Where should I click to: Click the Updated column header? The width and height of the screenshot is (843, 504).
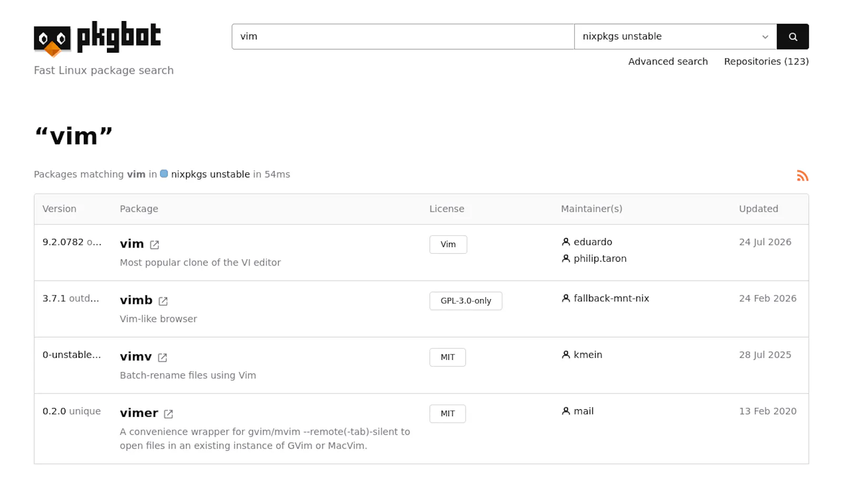(759, 209)
